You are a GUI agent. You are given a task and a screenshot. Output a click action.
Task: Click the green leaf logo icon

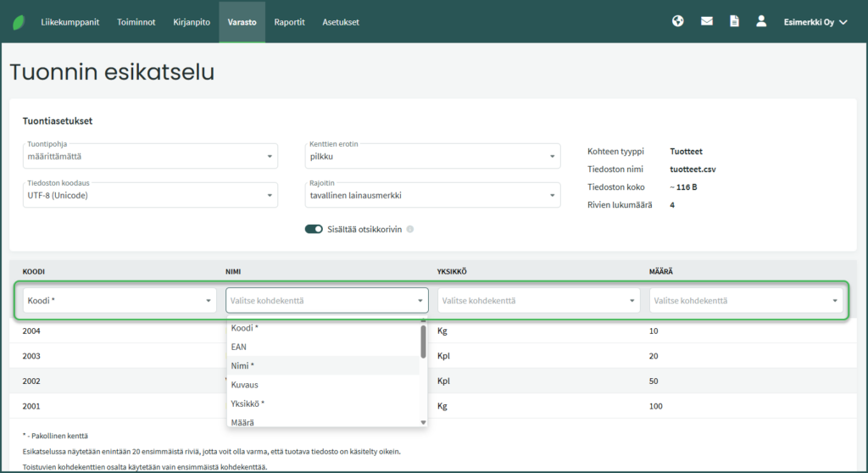[19, 22]
